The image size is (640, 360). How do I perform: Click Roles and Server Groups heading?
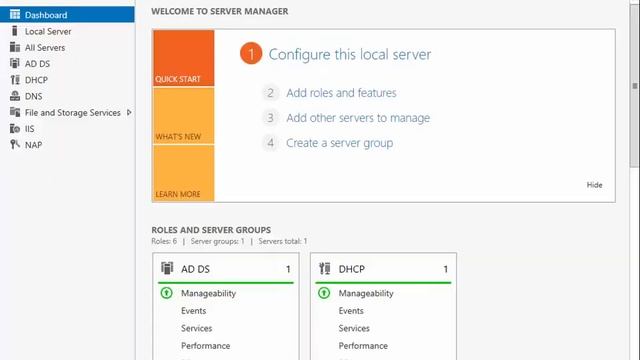tap(211, 230)
